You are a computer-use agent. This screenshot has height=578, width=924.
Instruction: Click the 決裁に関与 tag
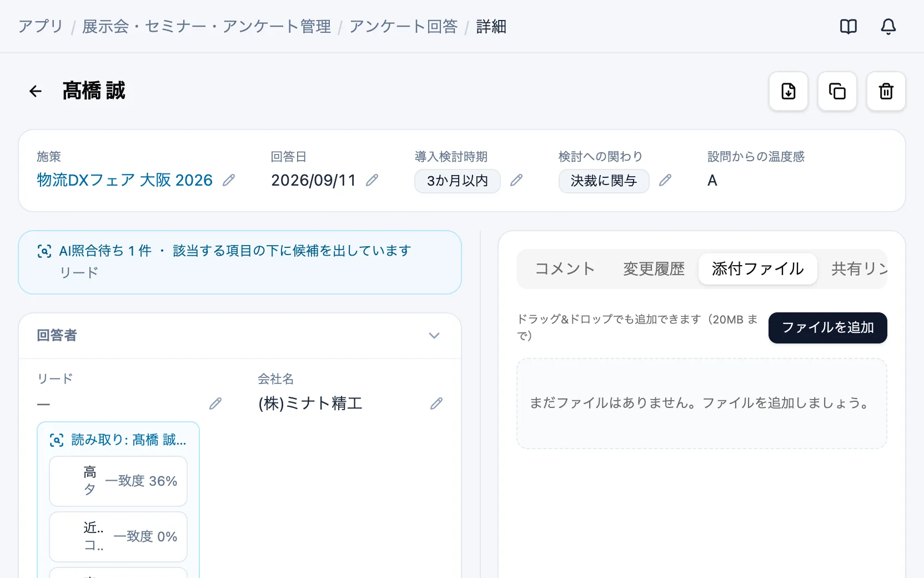coord(604,181)
